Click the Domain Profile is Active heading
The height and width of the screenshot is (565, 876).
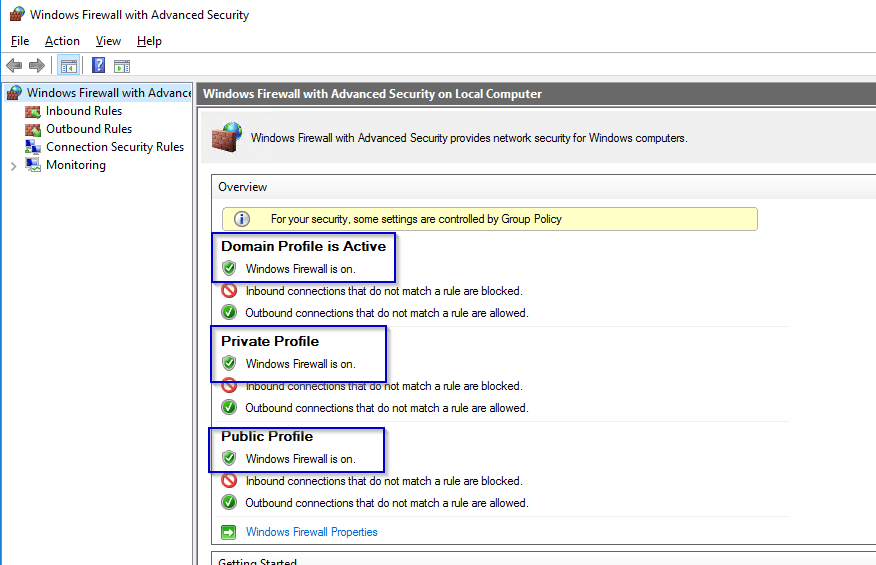point(303,246)
